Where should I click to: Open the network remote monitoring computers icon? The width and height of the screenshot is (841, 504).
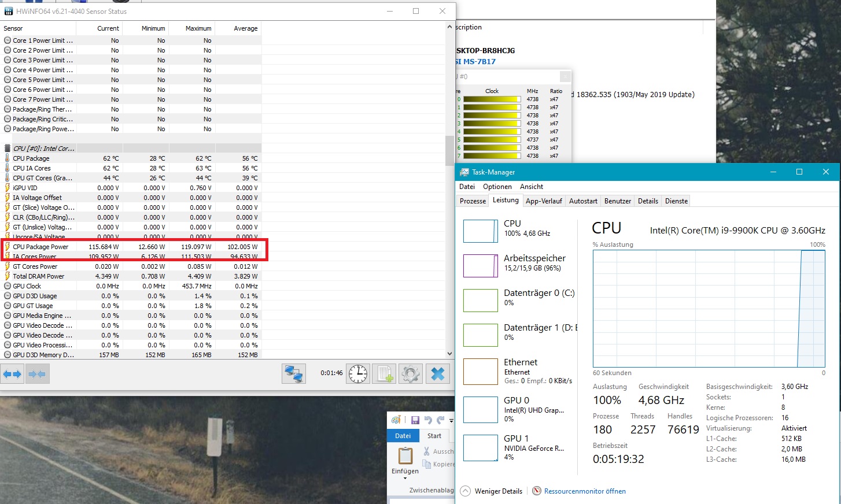click(x=294, y=374)
